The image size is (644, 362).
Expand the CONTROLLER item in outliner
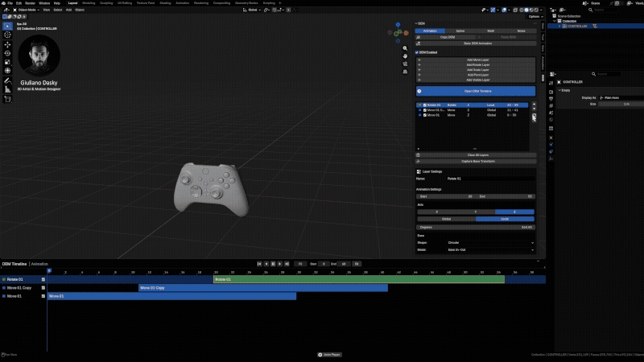click(559, 26)
